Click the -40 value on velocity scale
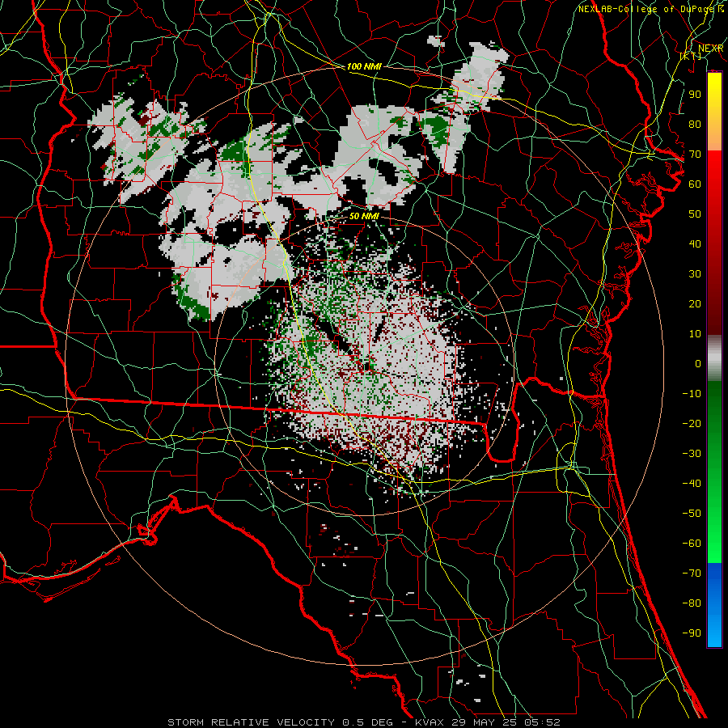Image resolution: width=728 pixels, height=728 pixels. coord(692,484)
